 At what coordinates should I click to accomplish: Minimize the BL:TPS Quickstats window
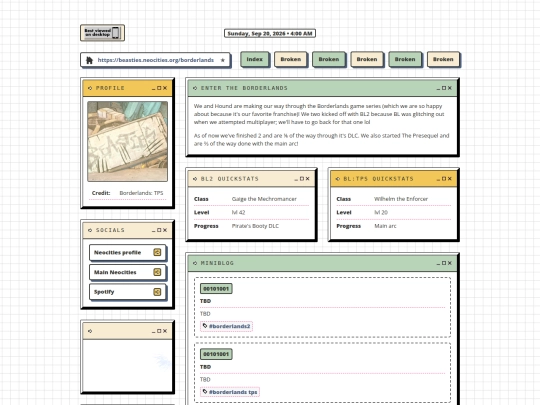(x=438, y=179)
